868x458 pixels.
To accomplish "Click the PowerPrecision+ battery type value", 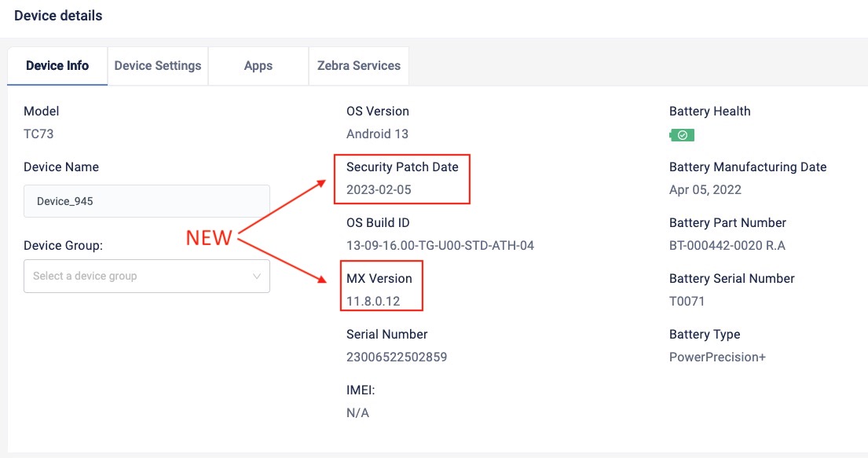I will pyautogui.click(x=717, y=357).
